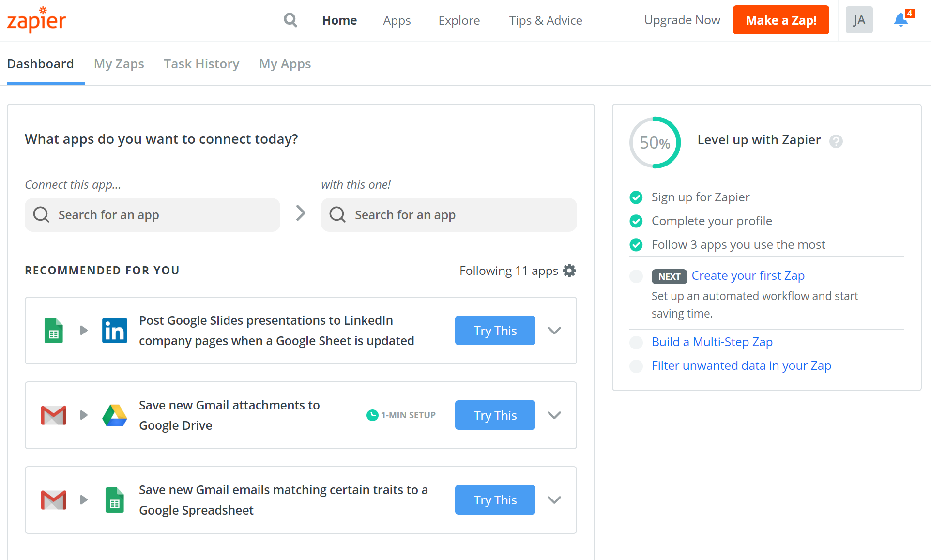Click Try This for the LinkedIn zap
The height and width of the screenshot is (560, 931).
pyautogui.click(x=495, y=331)
